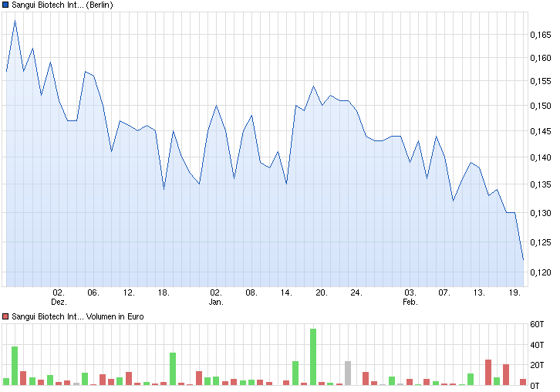Click the '08.' January date label
This screenshot has width=560, height=392.
tap(251, 292)
